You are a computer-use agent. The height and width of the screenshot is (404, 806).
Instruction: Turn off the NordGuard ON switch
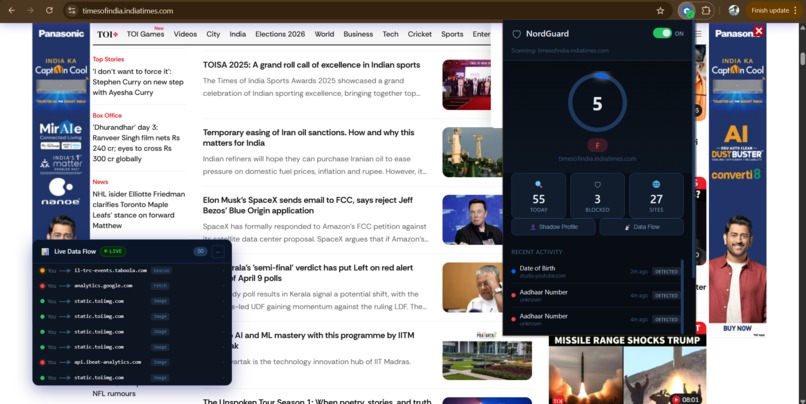[662, 33]
